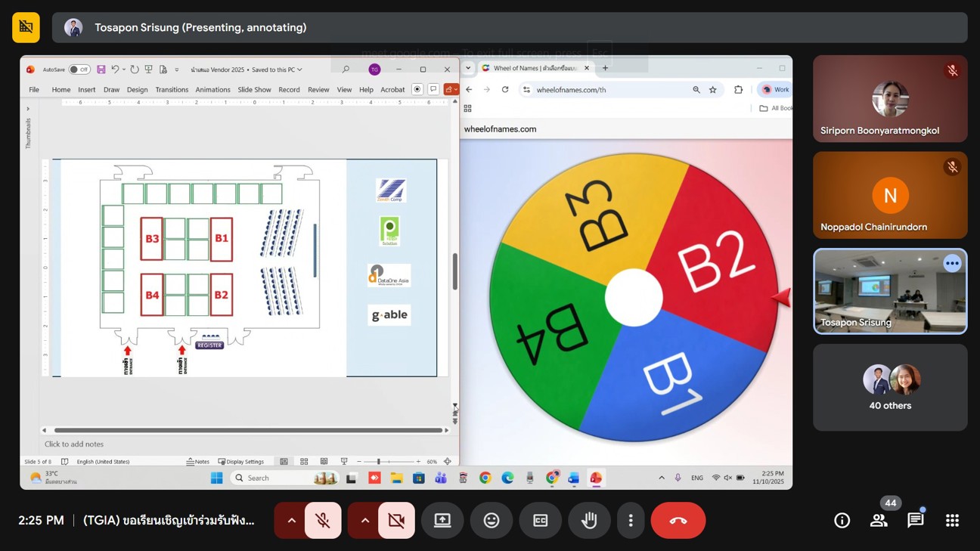
Task: Expand the Thumbnails pane arrow
Action: click(x=28, y=109)
